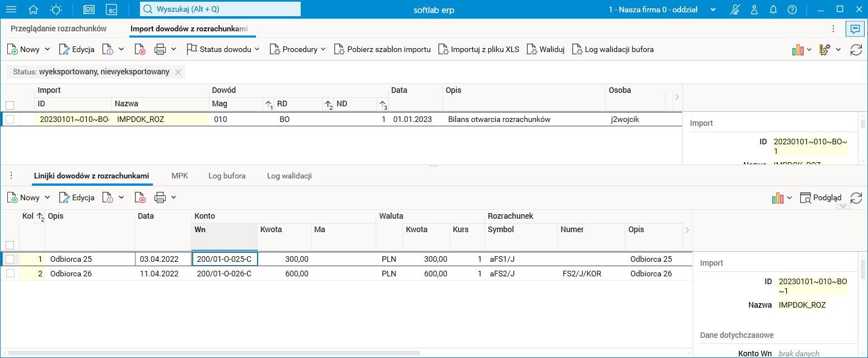Viewport: 868px width, 358px height.
Task: Go to the home screen icon
Action: (34, 10)
